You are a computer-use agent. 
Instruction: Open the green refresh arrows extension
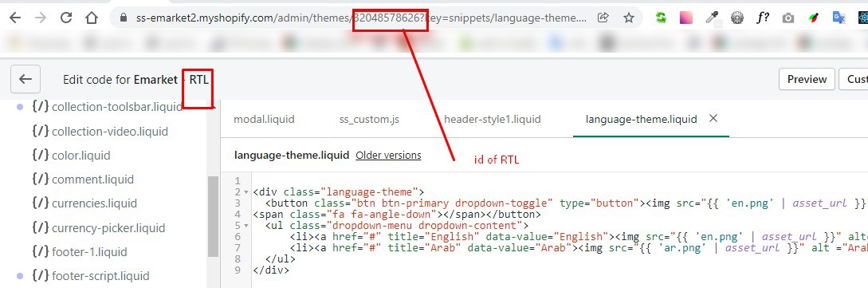pos(661,18)
